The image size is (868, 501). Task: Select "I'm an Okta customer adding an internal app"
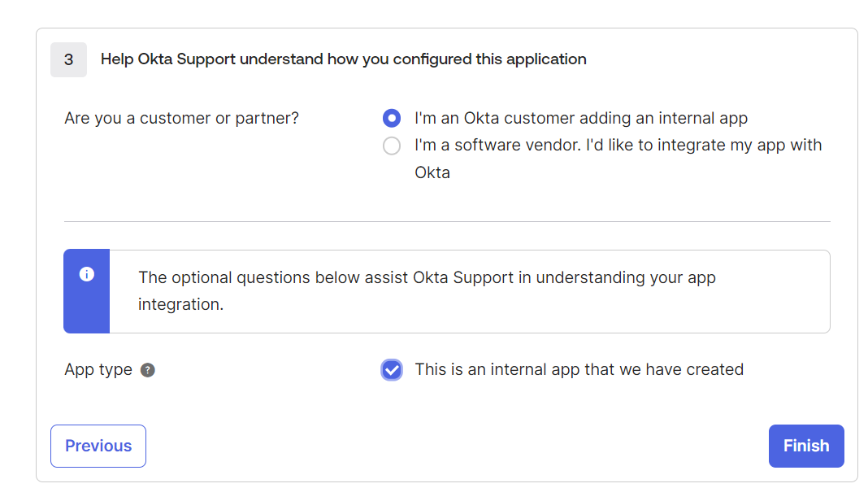[x=392, y=118]
